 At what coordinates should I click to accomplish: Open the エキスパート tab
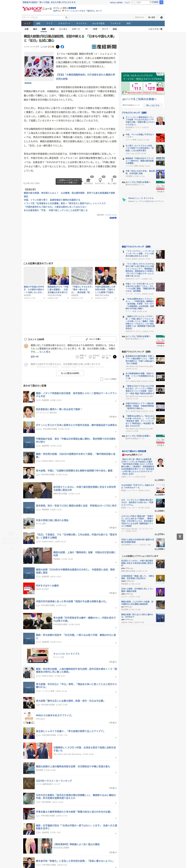coord(64,24)
